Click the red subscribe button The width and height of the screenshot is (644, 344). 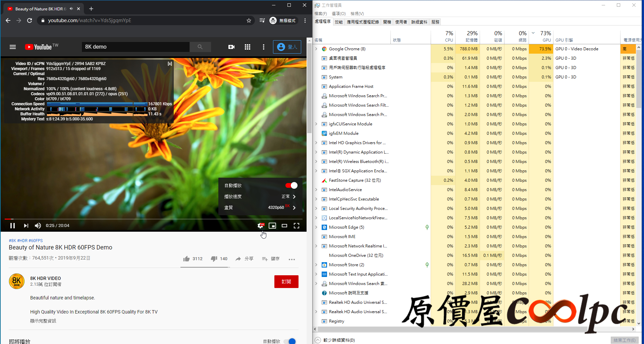(x=286, y=282)
